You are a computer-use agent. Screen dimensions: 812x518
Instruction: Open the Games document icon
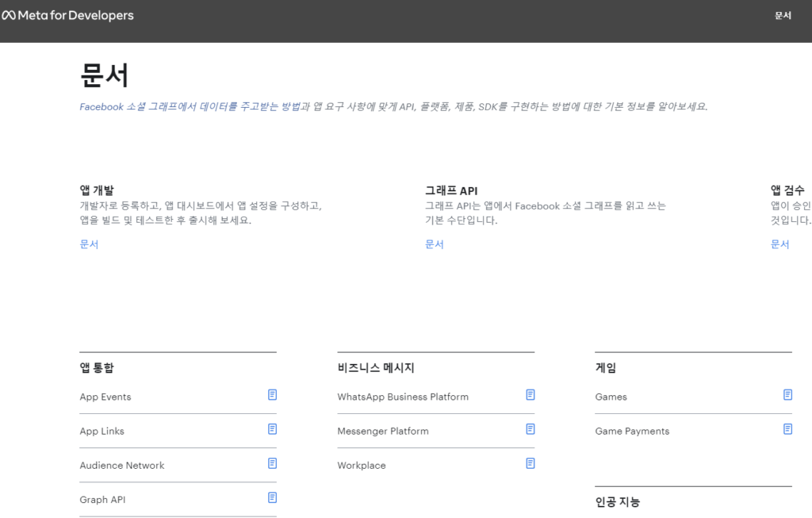(x=787, y=395)
